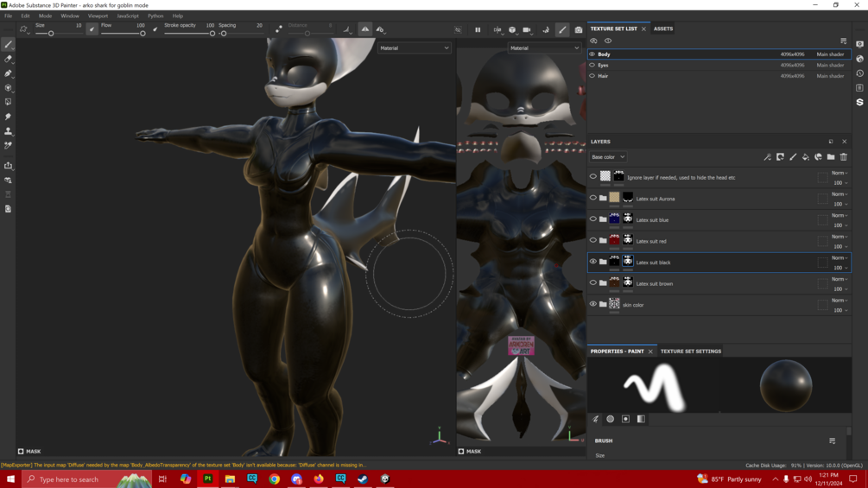Open the Base color channel dropdown

608,157
